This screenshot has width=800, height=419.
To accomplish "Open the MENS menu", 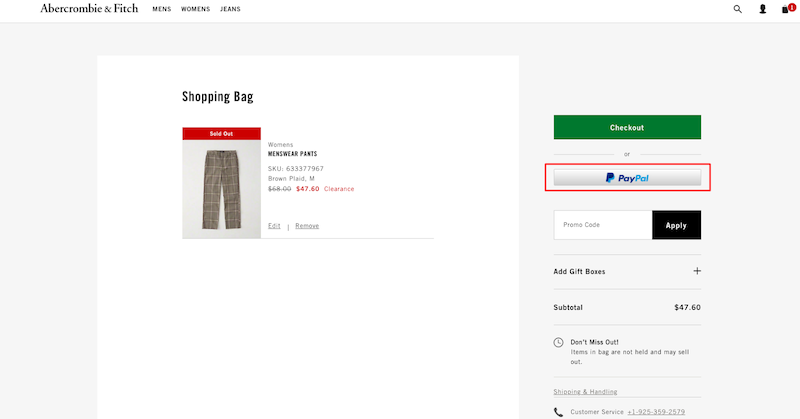I will point(161,9).
